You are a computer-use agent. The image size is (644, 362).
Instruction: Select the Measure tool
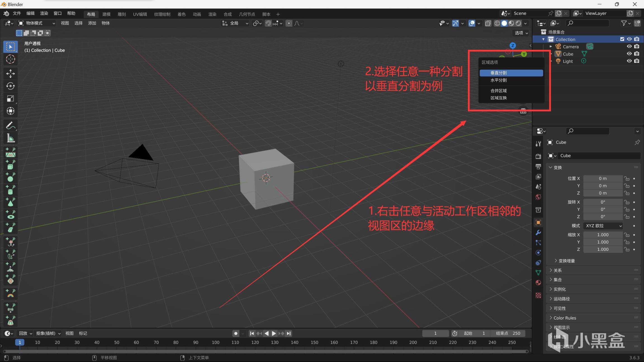(10, 138)
